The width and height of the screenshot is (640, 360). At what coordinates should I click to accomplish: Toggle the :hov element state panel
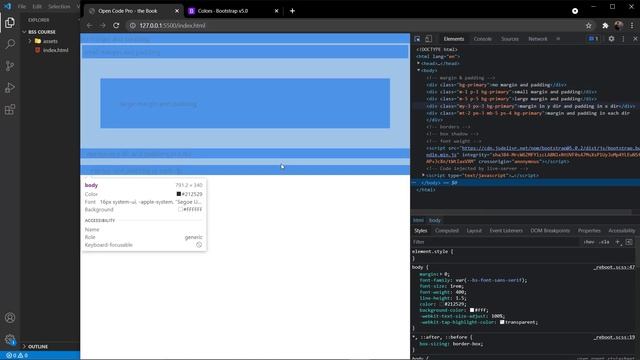coord(589,242)
